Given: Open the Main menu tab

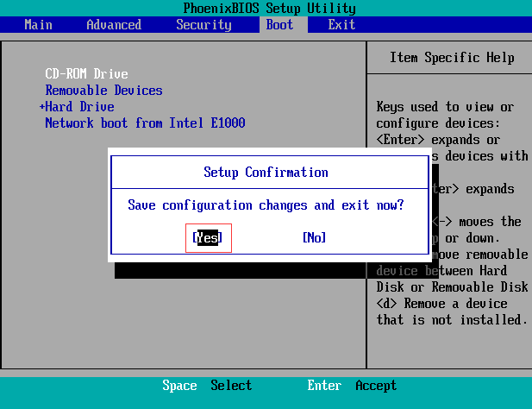Looking at the screenshot, I should pos(38,25).
